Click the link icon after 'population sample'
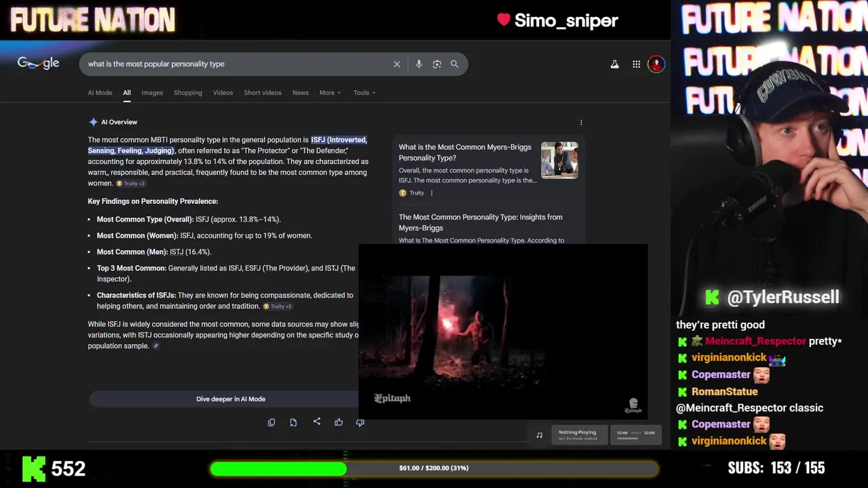Screen dimensions: 868x488 (x=156, y=346)
